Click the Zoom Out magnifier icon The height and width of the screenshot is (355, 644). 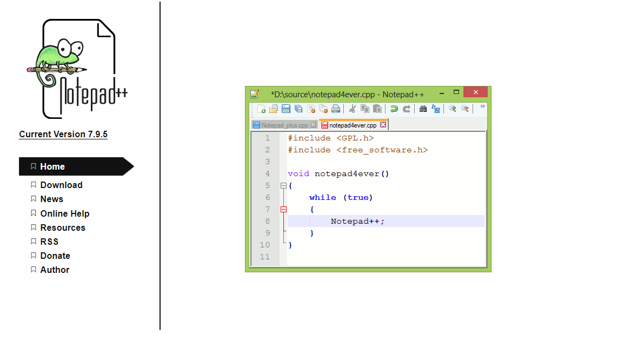point(465,109)
